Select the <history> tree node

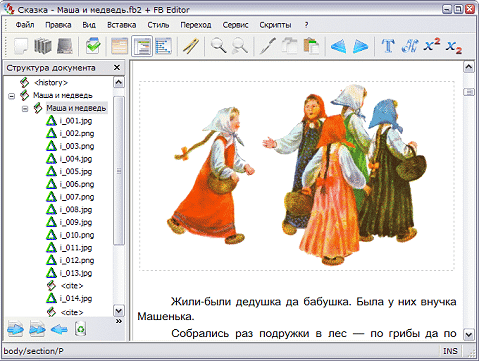pyautogui.click(x=51, y=82)
